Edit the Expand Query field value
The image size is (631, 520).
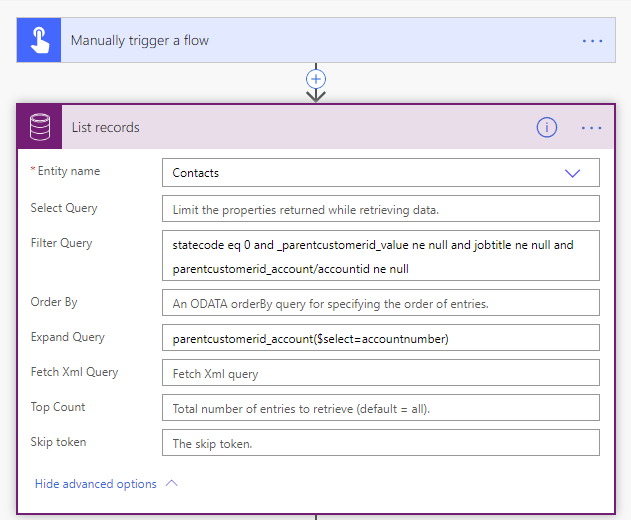380,338
